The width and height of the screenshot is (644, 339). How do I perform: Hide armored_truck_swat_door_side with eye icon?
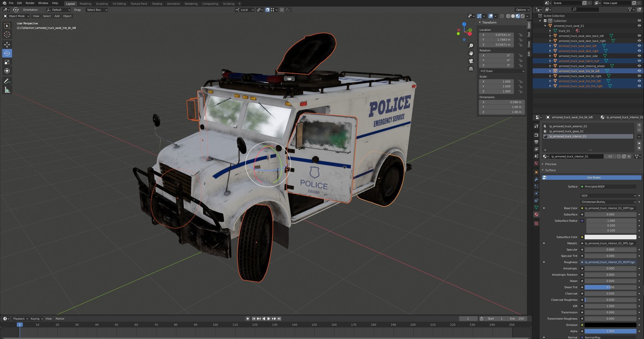coord(639,56)
